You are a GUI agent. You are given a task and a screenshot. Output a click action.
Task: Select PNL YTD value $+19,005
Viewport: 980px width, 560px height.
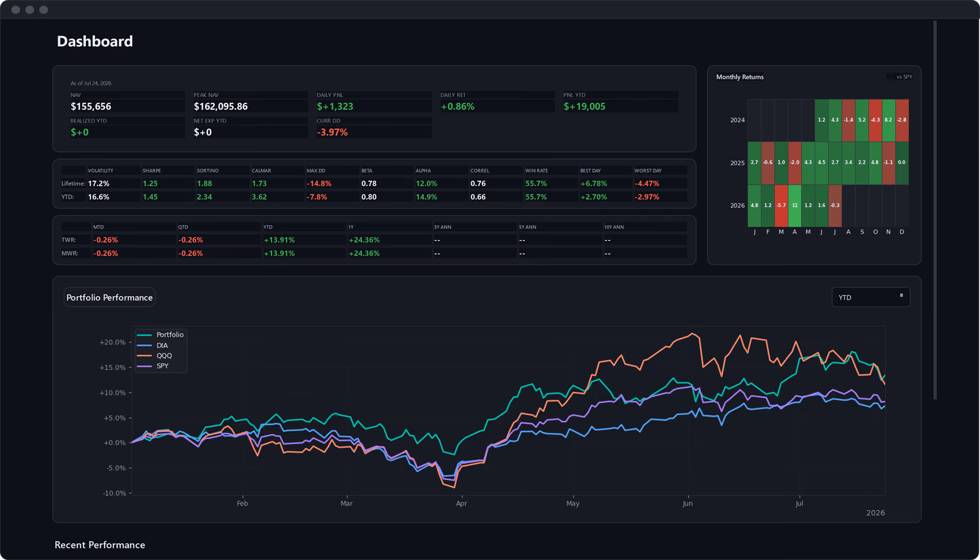point(584,107)
